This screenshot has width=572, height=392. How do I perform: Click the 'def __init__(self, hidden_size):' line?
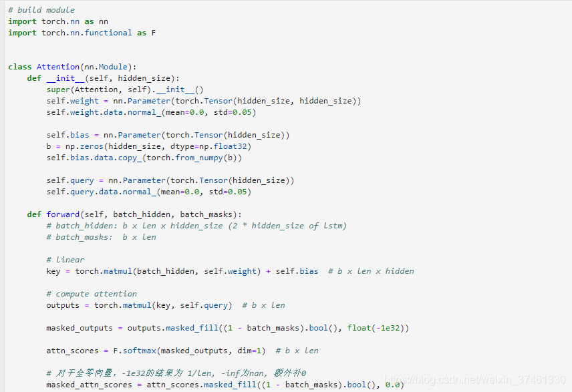point(103,78)
